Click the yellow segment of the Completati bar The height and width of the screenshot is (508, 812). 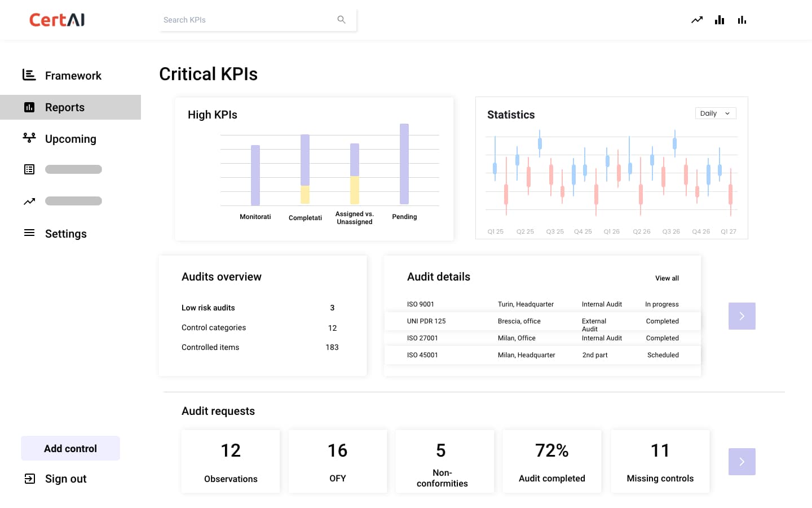coord(305,195)
